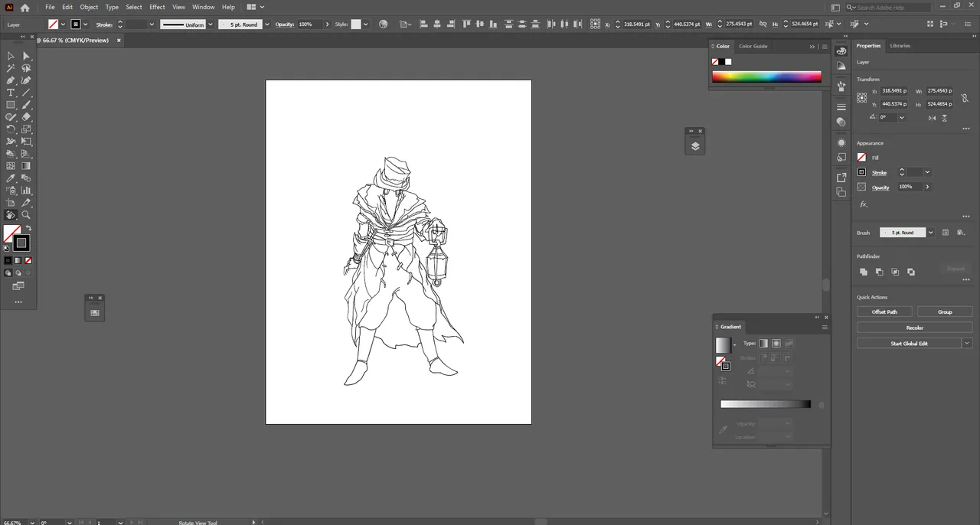The image size is (980, 525).
Task: Select the Column Graph tool
Action: (26, 191)
